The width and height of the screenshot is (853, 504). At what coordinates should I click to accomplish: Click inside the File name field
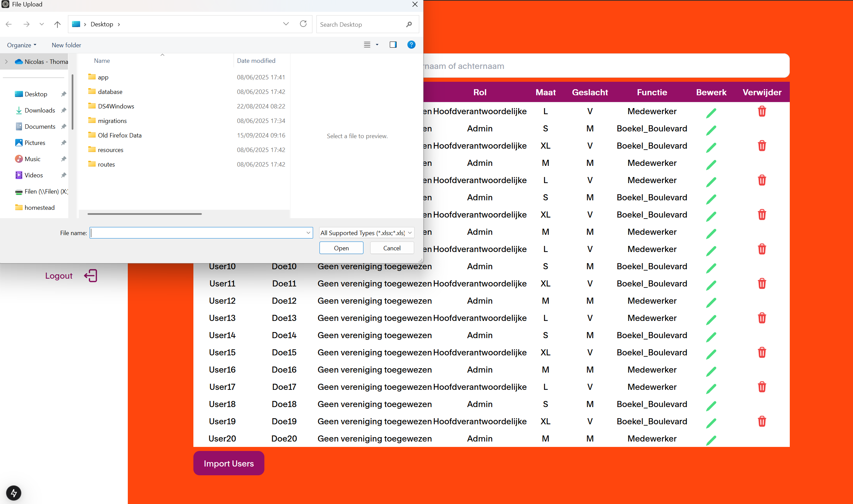[200, 233]
